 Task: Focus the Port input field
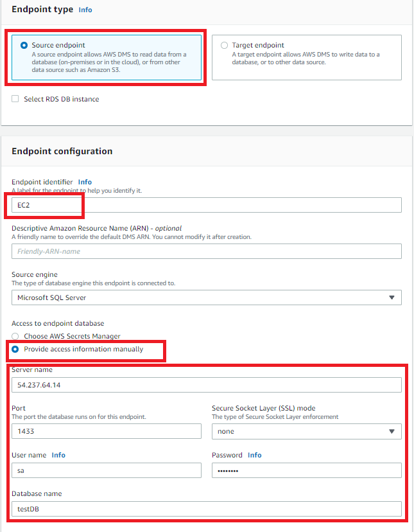point(106,431)
